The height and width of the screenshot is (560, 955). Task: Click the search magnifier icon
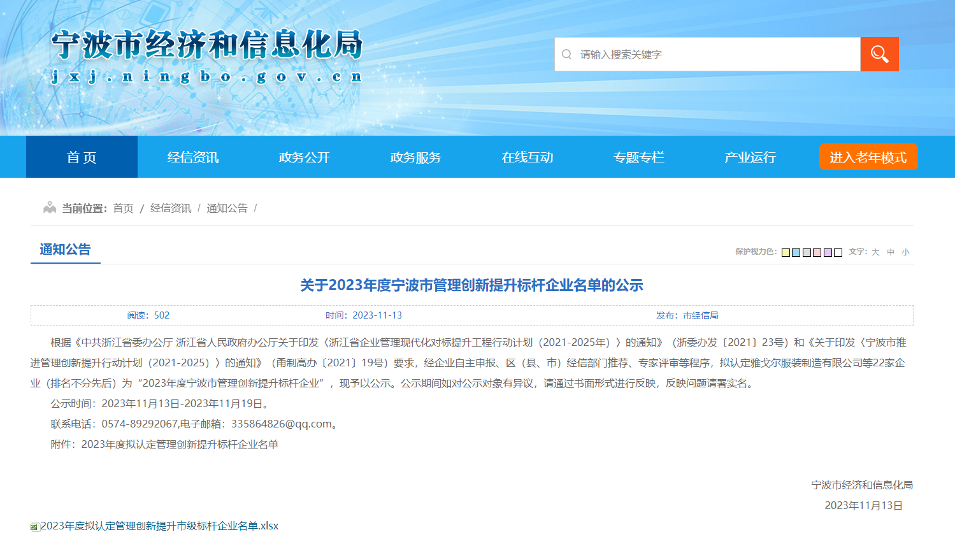(880, 54)
